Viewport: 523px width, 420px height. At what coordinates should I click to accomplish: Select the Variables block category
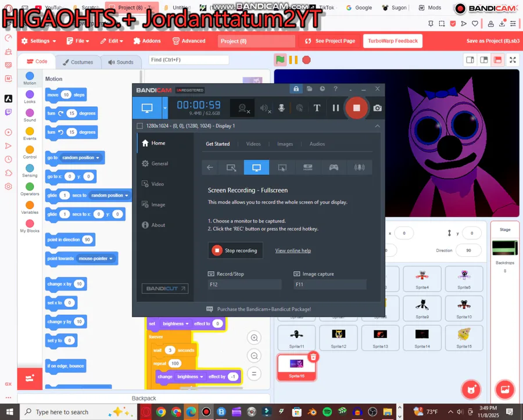click(30, 207)
